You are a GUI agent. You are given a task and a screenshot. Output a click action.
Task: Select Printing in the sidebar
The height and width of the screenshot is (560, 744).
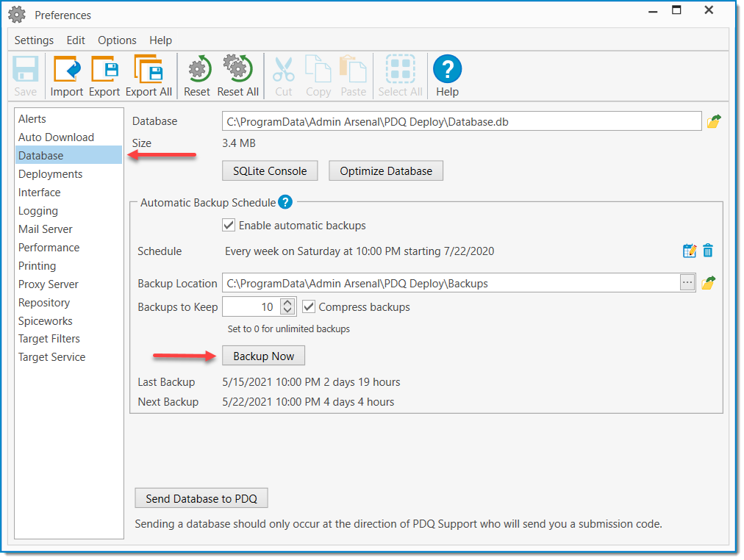[69, 265]
